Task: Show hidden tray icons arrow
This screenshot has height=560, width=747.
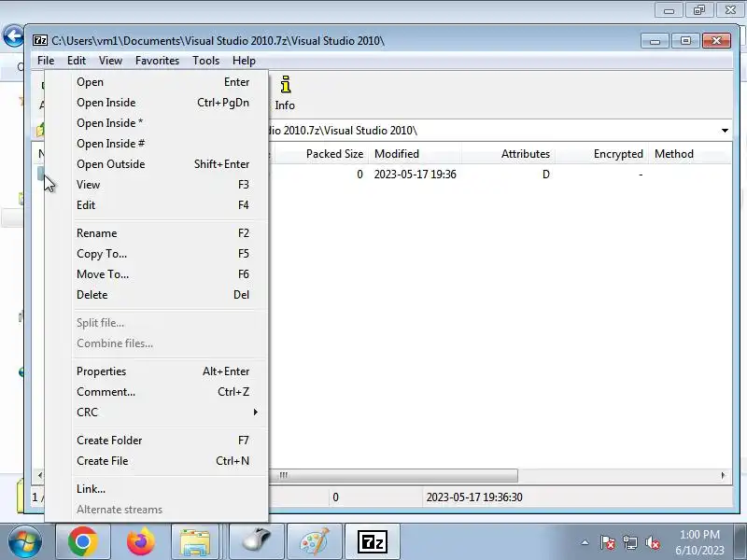Action: pos(585,542)
